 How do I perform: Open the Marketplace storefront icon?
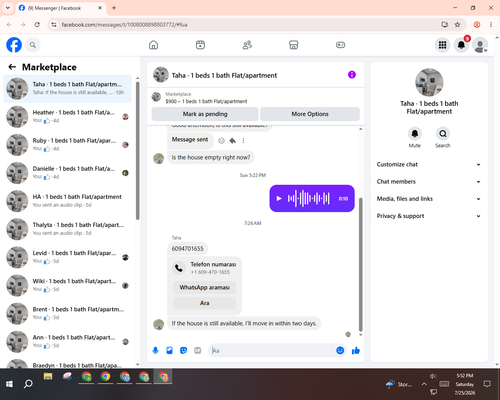294,45
